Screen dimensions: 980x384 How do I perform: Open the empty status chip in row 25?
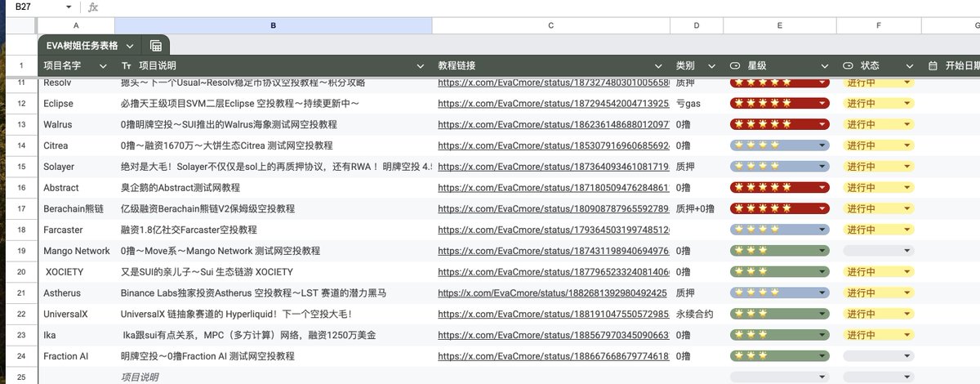[878, 377]
